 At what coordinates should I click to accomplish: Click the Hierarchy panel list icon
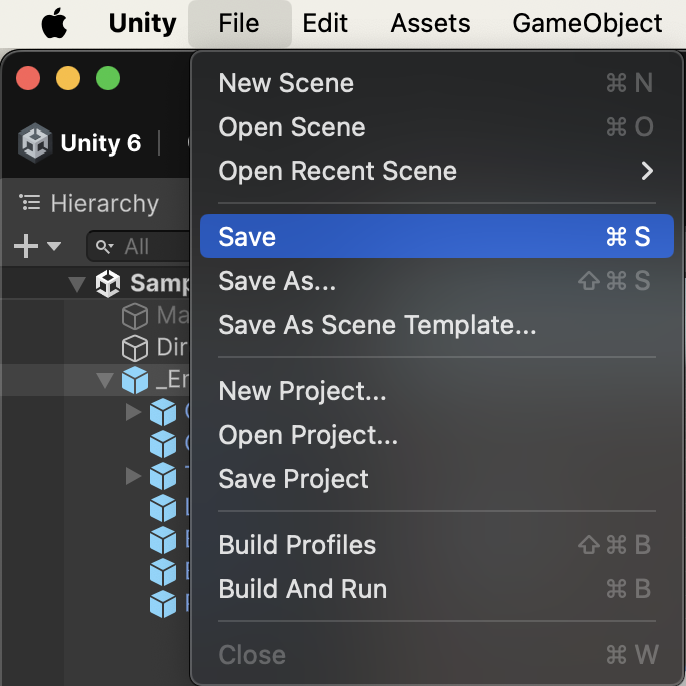tap(30, 203)
